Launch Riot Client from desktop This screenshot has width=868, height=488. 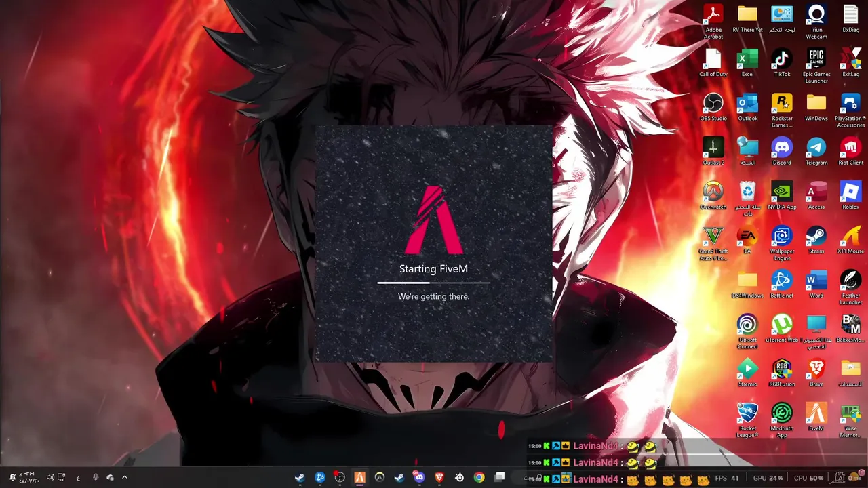pos(850,152)
